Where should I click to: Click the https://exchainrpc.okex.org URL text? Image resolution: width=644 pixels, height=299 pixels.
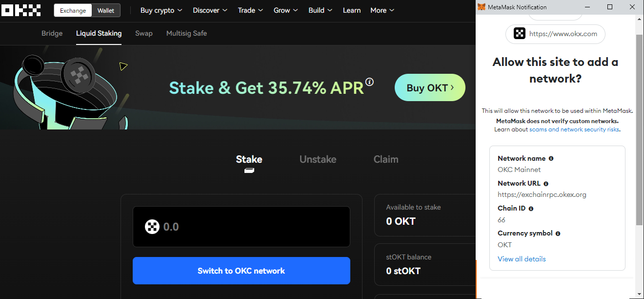[542, 194]
